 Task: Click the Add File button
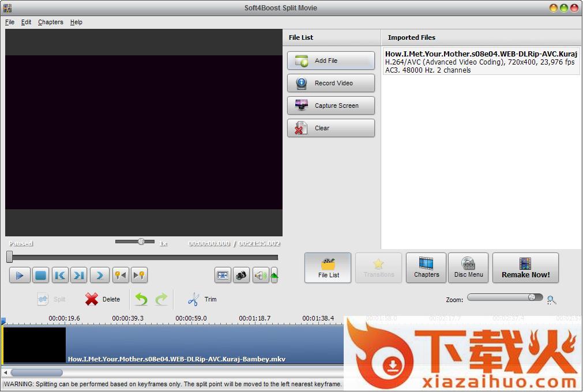pyautogui.click(x=331, y=61)
